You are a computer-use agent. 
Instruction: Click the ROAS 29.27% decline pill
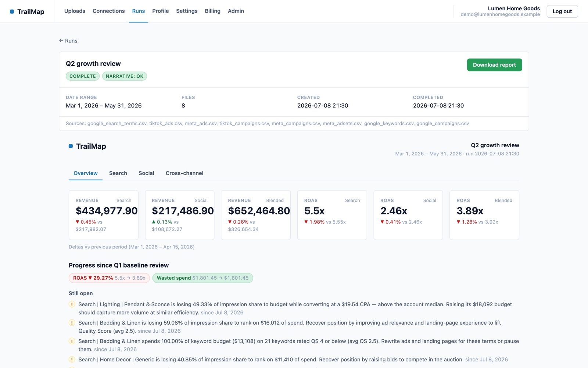click(x=109, y=278)
